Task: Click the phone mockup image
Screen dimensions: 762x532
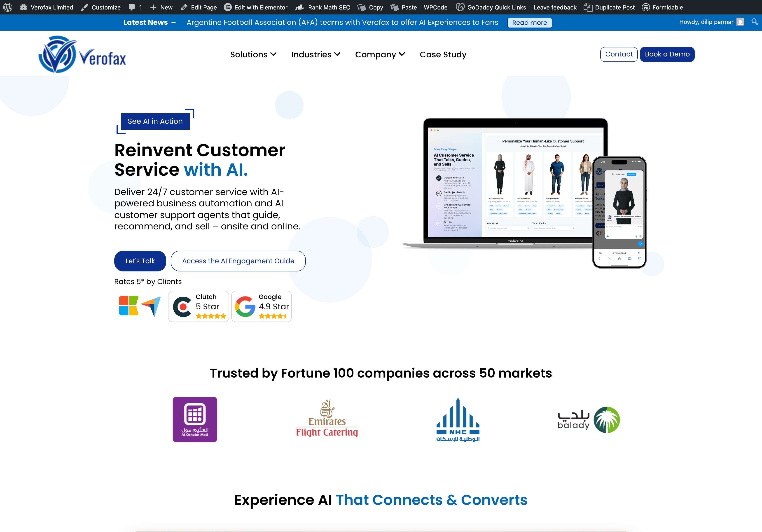Action: tap(619, 212)
